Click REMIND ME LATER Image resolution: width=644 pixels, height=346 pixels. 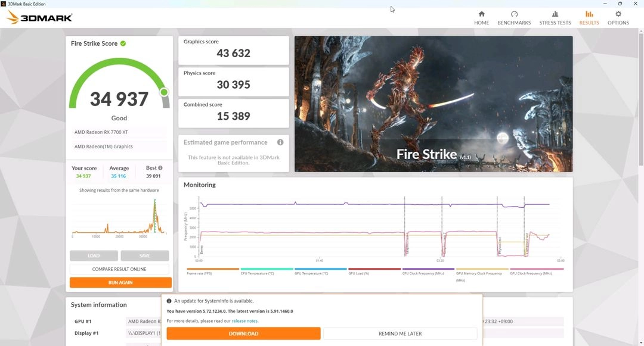pyautogui.click(x=400, y=333)
